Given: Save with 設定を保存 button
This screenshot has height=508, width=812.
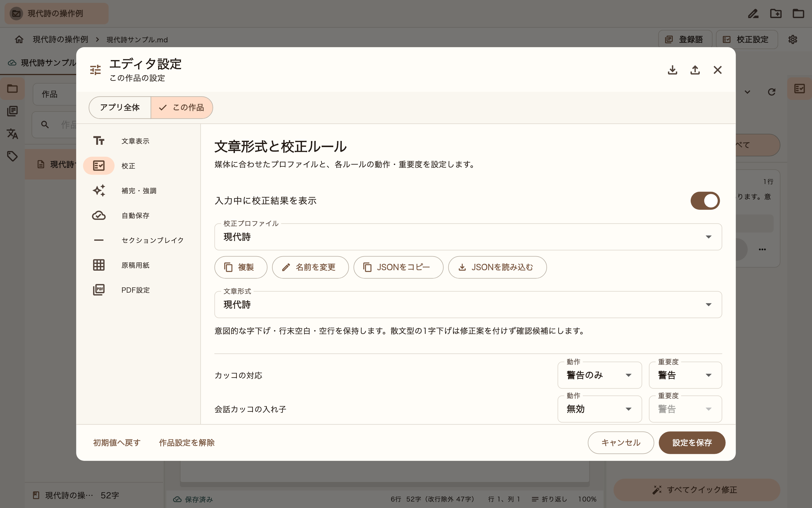Looking at the screenshot, I should coord(692,443).
